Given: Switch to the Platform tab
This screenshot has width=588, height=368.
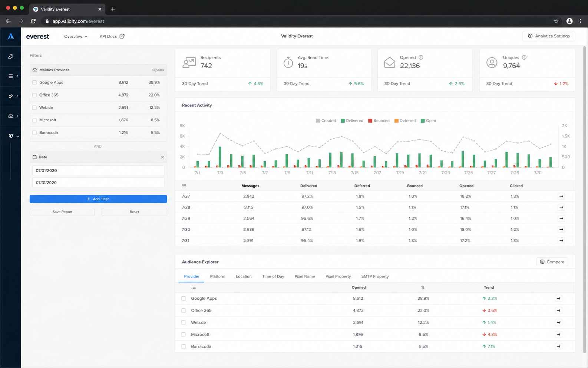Looking at the screenshot, I should pos(218,276).
